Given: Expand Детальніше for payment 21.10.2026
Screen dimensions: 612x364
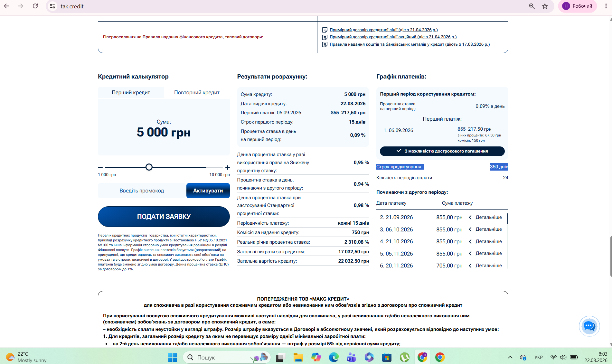Looking at the screenshot, I should point(485,241).
